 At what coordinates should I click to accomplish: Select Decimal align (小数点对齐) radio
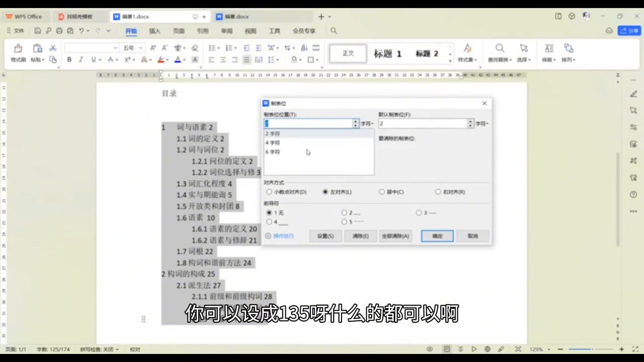[x=269, y=192]
